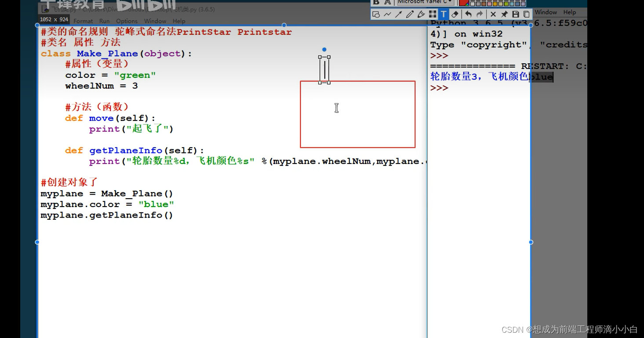Click the #类名 属性 方法 comment
This screenshot has height=338, width=644.
coord(80,43)
